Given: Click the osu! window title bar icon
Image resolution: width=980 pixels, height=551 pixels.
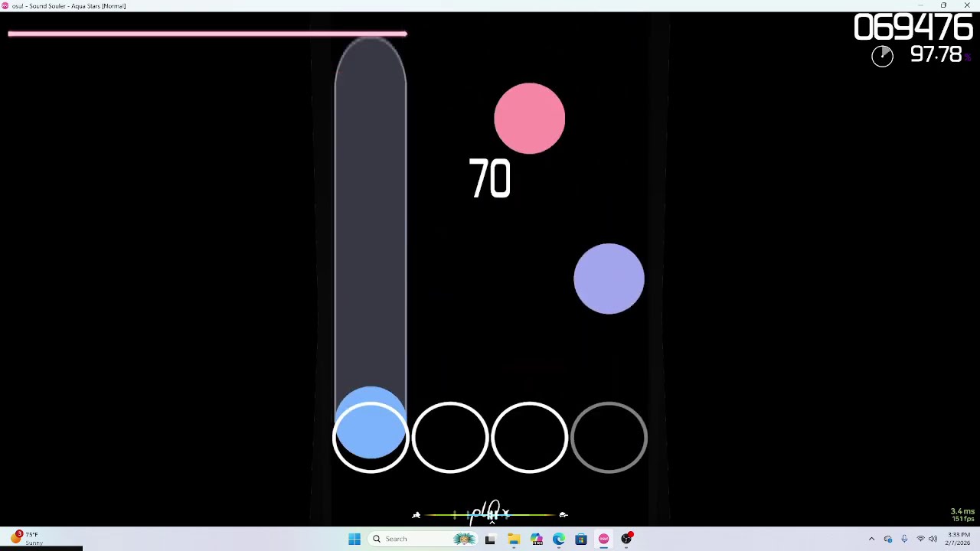Looking at the screenshot, I should [5, 5].
